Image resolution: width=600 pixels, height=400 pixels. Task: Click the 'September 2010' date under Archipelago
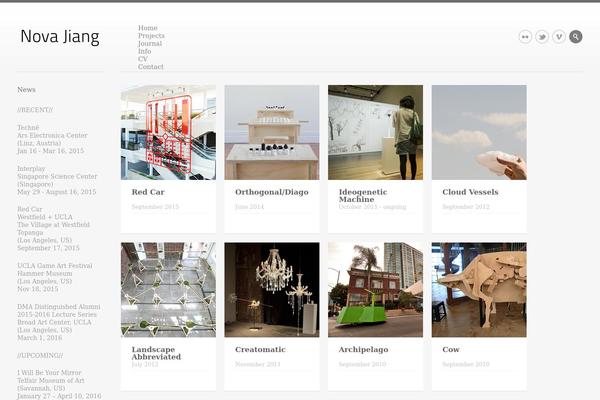[362, 364]
